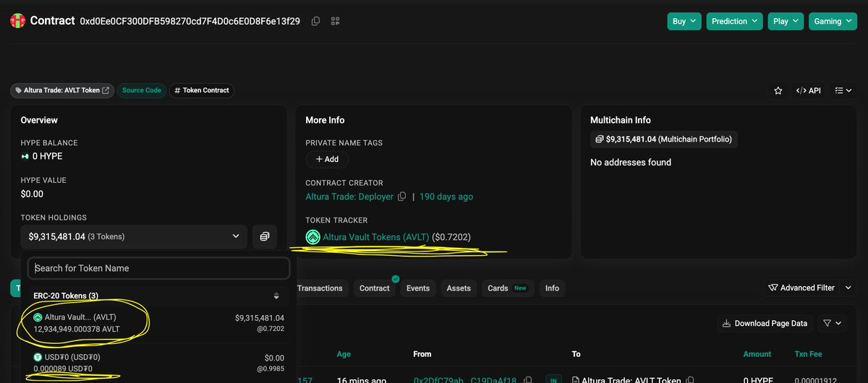Open the Source Code tag
The width and height of the screenshot is (868, 383).
coord(142,90)
